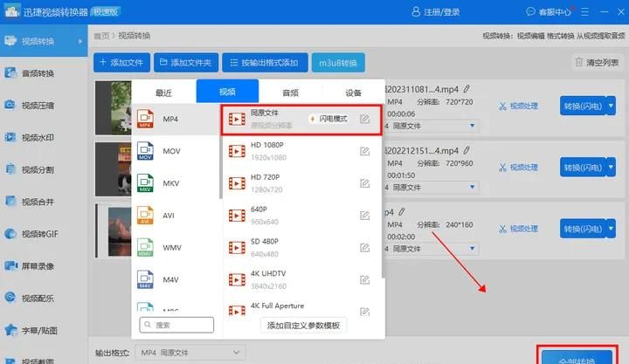629x364 pixels.
Task: Click the format list scrollbar
Action: [x=221, y=168]
